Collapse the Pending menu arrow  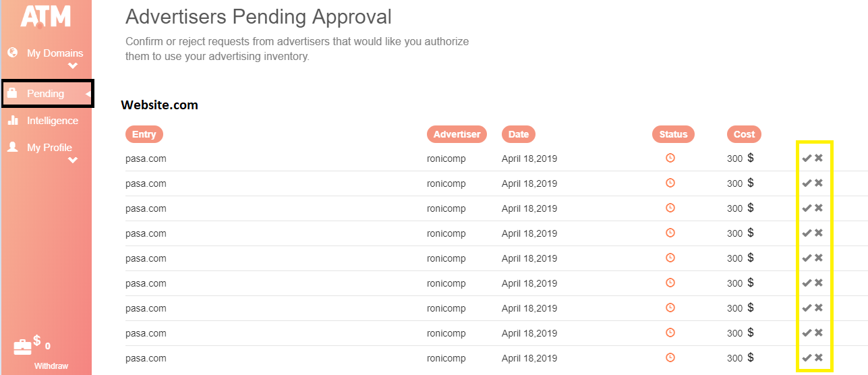88,94
